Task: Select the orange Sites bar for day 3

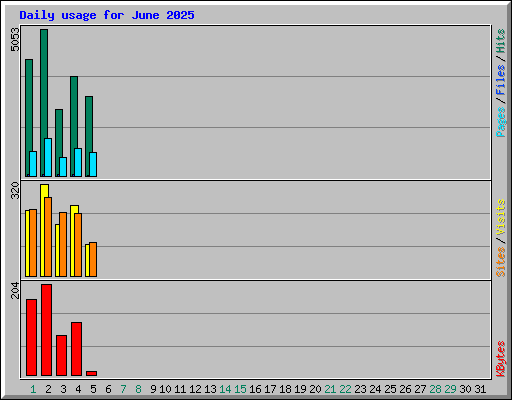Action: pyautogui.click(x=63, y=244)
